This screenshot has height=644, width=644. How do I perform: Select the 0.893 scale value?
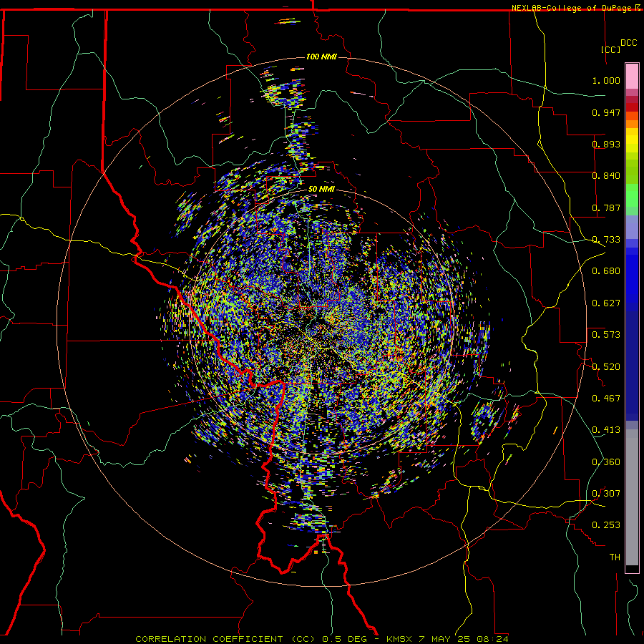(606, 144)
